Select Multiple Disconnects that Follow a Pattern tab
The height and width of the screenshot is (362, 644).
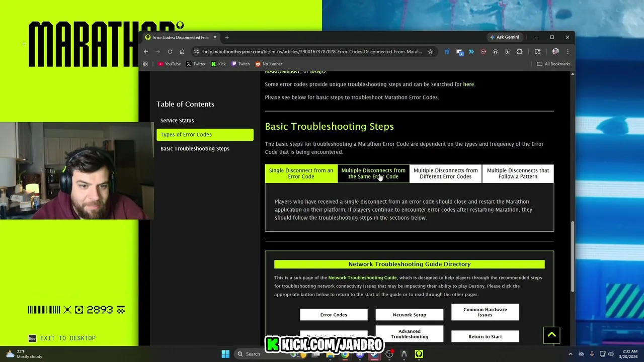click(518, 173)
